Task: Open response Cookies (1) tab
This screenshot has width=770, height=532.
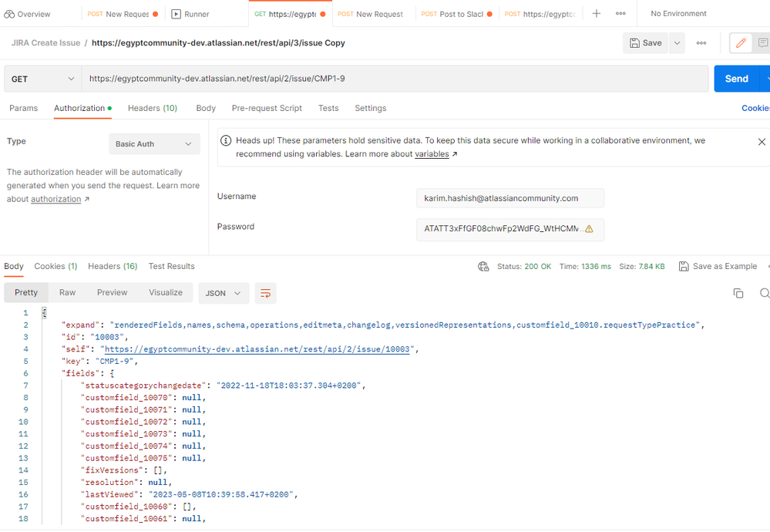Action: click(55, 266)
